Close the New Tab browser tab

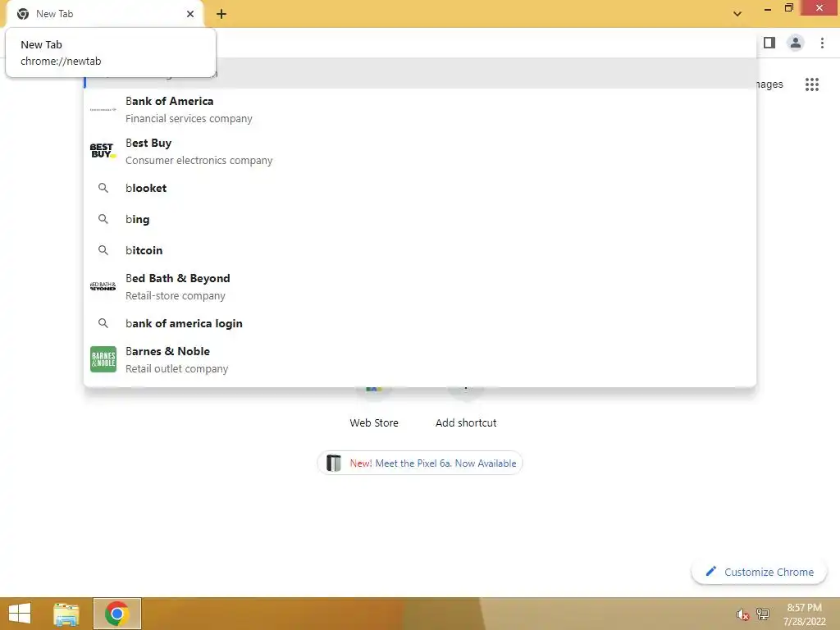pyautogui.click(x=190, y=14)
